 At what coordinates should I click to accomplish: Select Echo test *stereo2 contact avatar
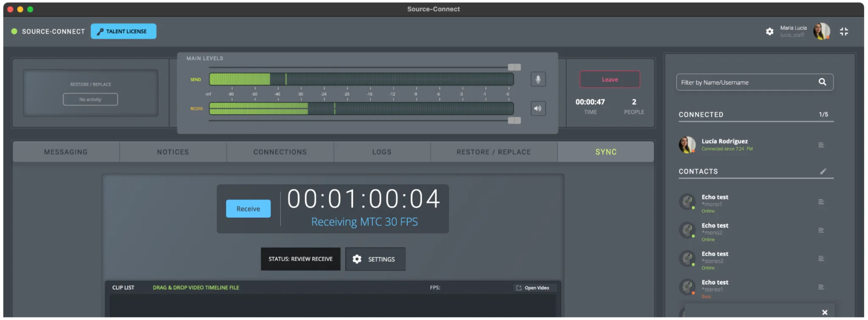[687, 258]
